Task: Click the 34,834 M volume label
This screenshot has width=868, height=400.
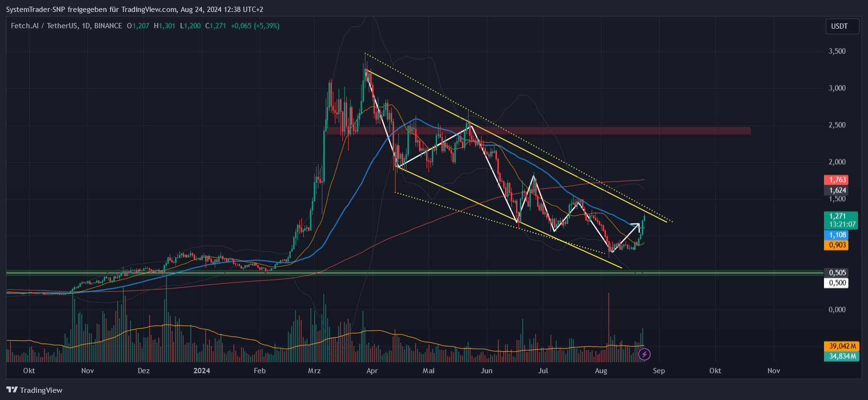Action: click(x=842, y=356)
